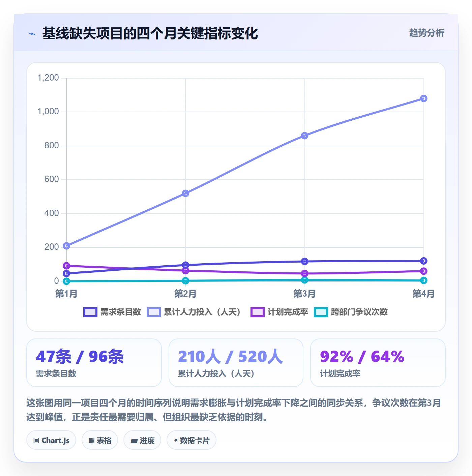Select the 需求条目数 data point at 第4月

tap(424, 261)
